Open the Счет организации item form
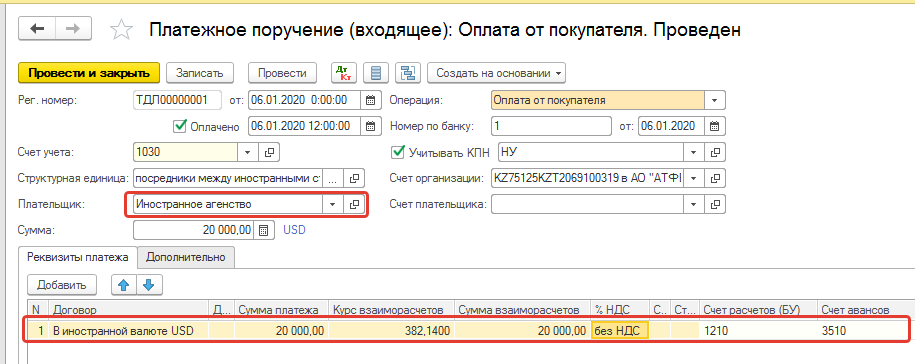This screenshot has height=364, width=915. click(715, 177)
